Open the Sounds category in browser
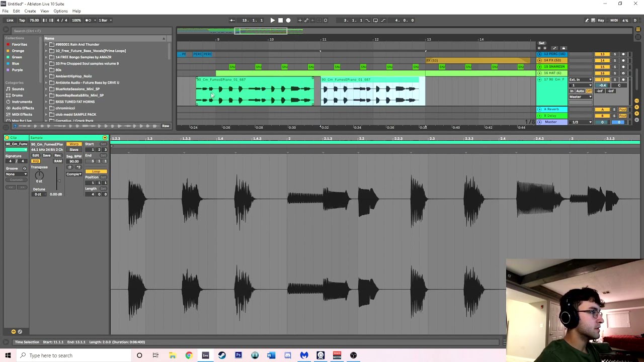This screenshot has width=644, height=362. click(18, 89)
